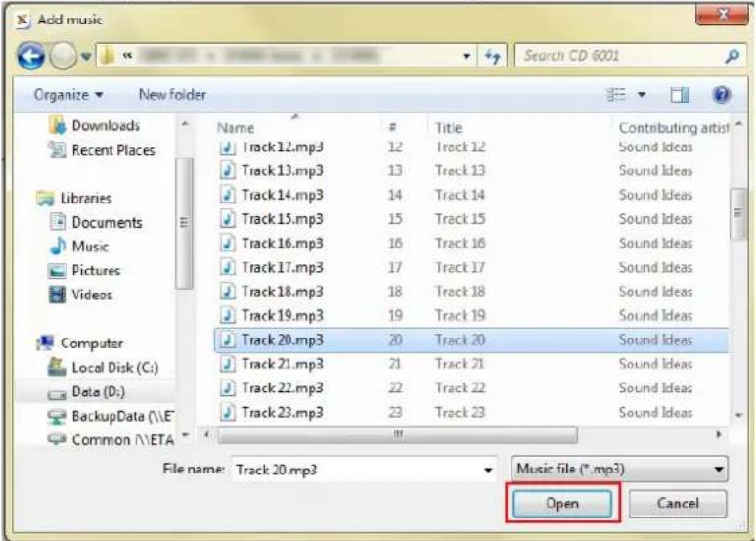Select Libraries in the navigation pane
The height and width of the screenshot is (541, 756).
[x=73, y=199]
